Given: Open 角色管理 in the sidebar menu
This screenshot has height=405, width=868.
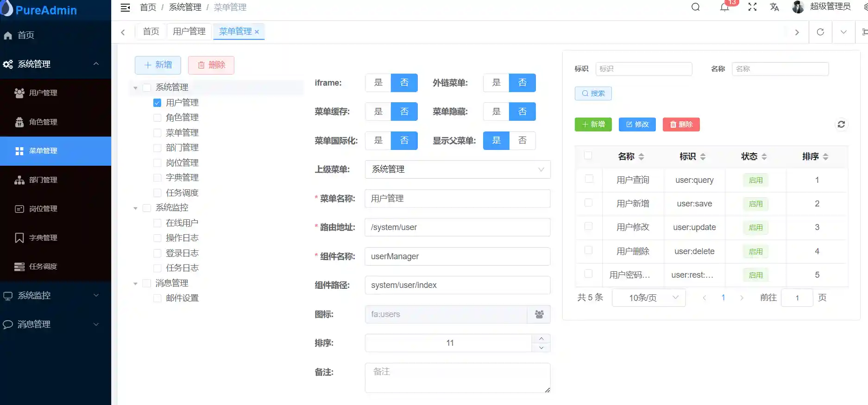Looking at the screenshot, I should coord(43,122).
